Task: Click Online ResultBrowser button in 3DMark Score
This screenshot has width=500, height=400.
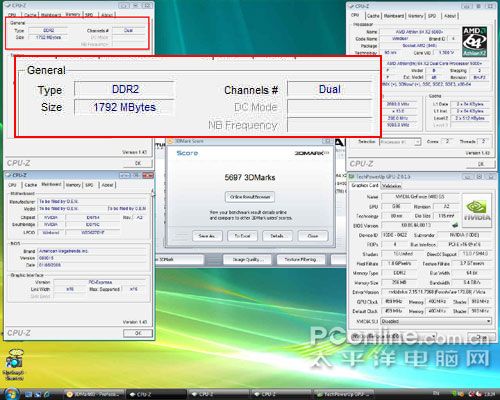Action: (x=250, y=197)
